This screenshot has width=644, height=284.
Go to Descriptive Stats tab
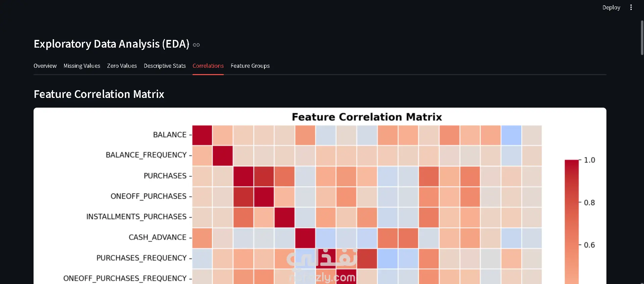(x=165, y=66)
